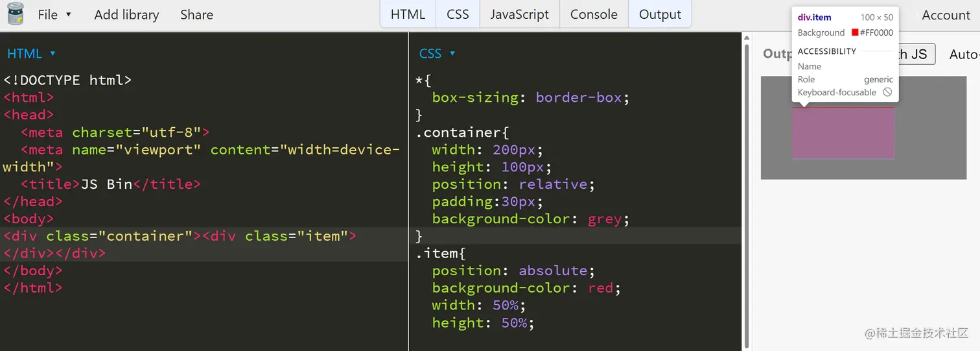Viewport: 980px width, 351px height.
Task: Click the #FF0000 red color swatch in tooltip
Action: pos(855,32)
